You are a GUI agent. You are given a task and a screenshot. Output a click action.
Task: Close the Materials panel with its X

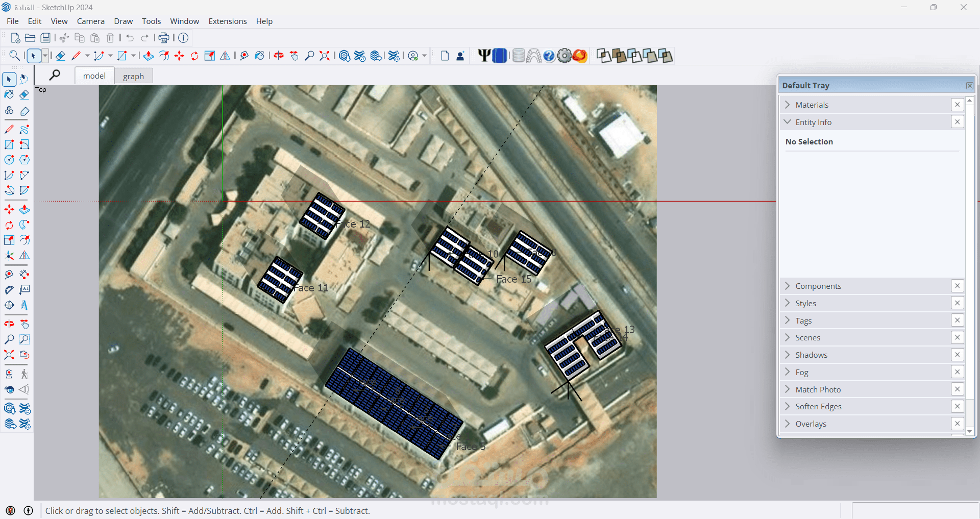pyautogui.click(x=958, y=105)
